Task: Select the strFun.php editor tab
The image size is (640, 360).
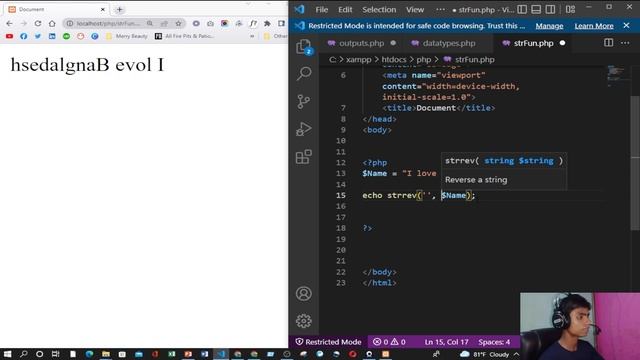Action: [x=533, y=43]
